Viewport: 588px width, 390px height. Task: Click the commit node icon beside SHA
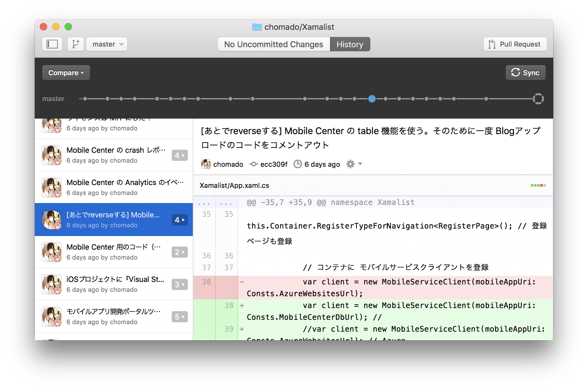click(x=254, y=164)
